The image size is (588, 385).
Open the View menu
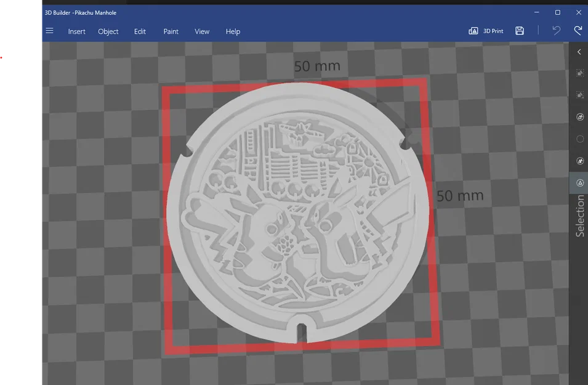(202, 31)
